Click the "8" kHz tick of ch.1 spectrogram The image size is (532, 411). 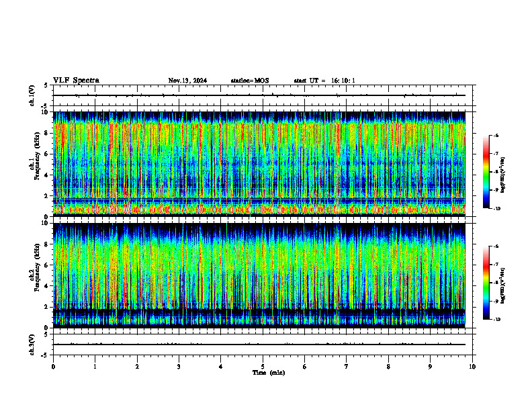click(47, 133)
